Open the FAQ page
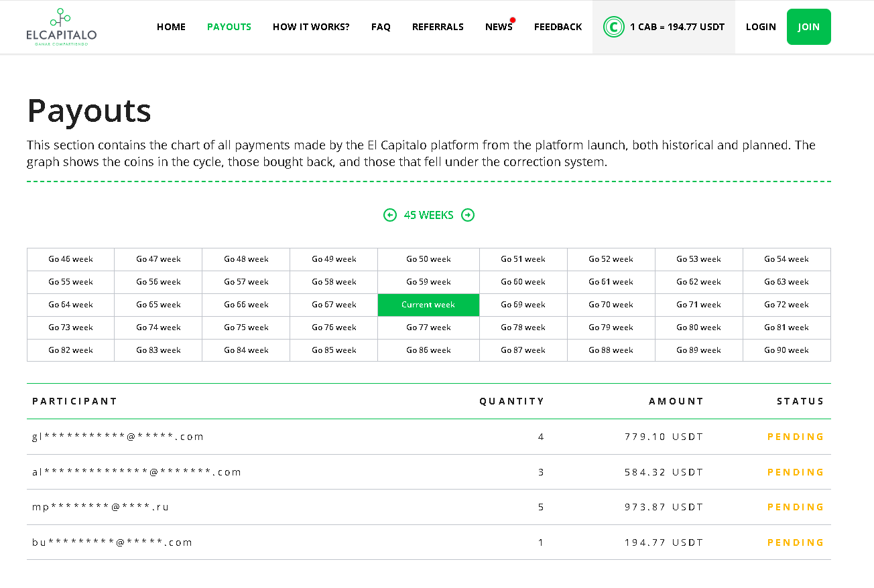 click(381, 27)
